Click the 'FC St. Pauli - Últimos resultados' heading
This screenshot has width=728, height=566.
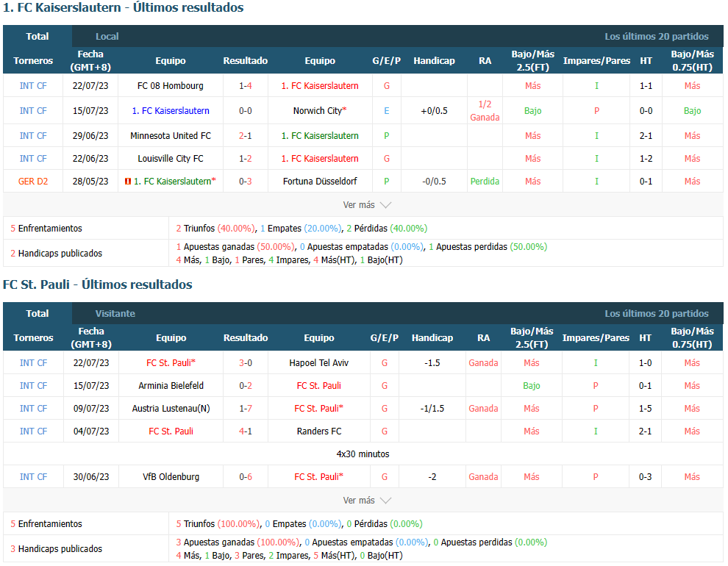(x=98, y=284)
